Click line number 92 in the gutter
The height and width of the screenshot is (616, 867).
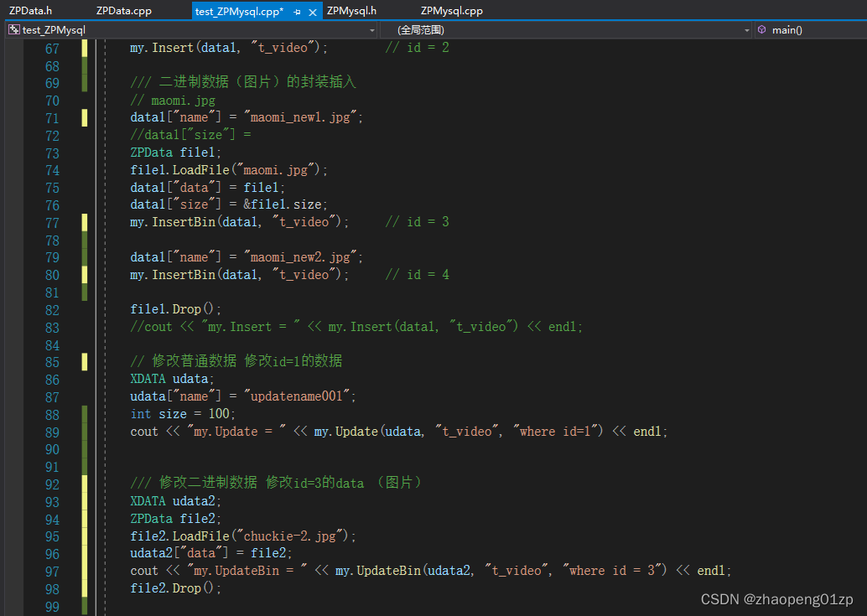pyautogui.click(x=52, y=484)
